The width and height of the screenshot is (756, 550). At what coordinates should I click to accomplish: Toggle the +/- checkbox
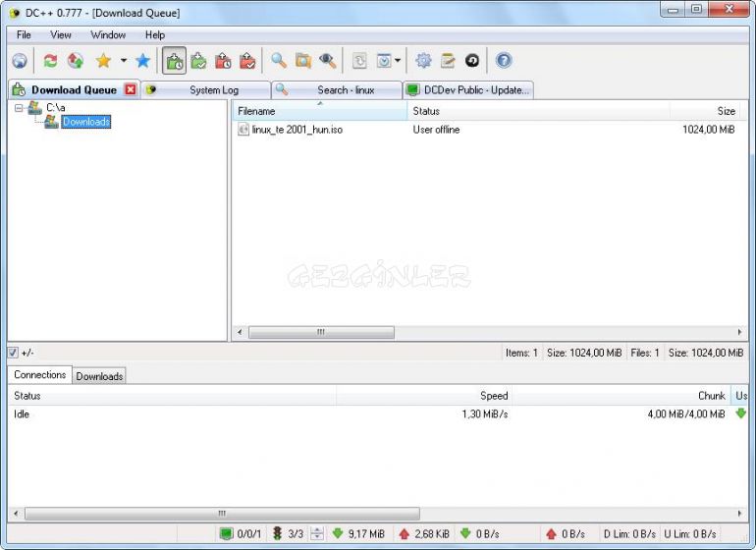tap(13, 353)
